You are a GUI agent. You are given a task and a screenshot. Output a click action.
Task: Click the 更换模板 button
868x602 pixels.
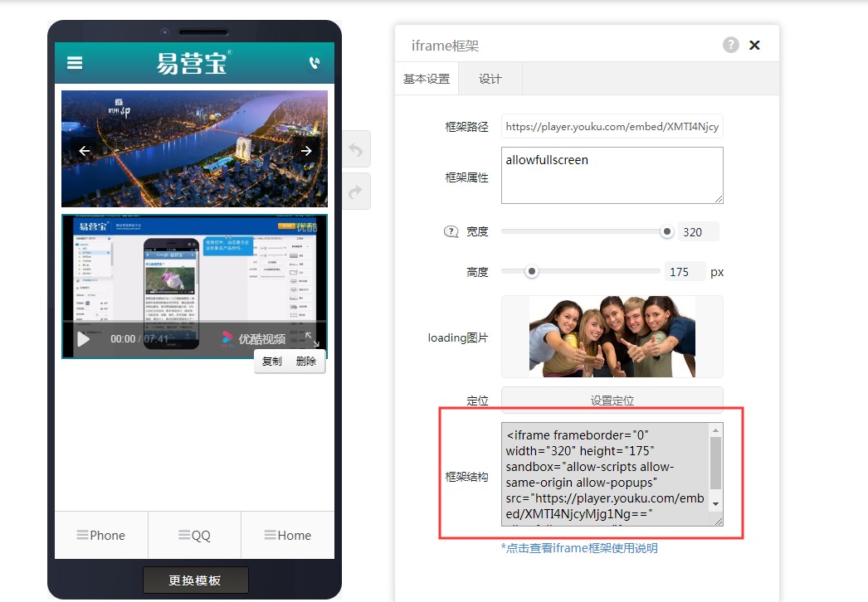[195, 580]
